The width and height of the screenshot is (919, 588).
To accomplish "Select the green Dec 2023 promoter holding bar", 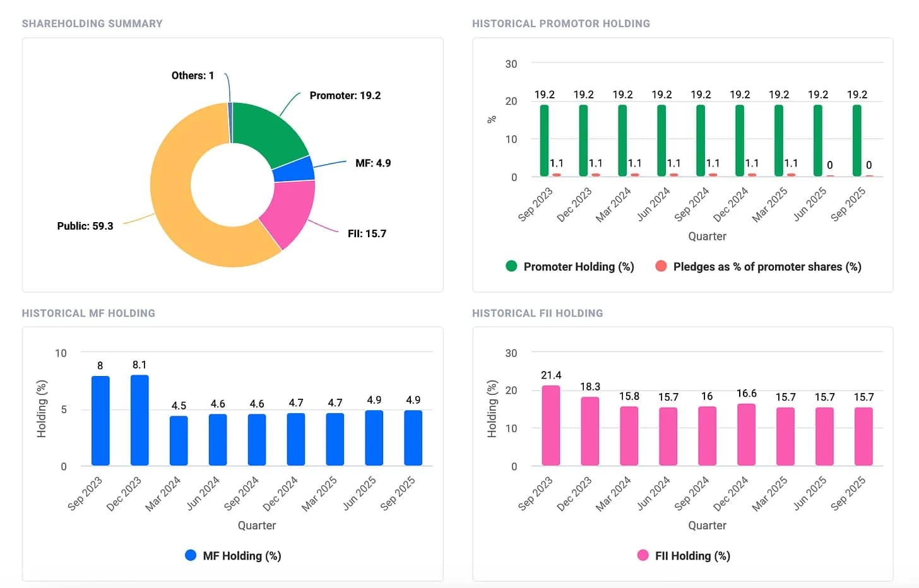I will click(584, 140).
